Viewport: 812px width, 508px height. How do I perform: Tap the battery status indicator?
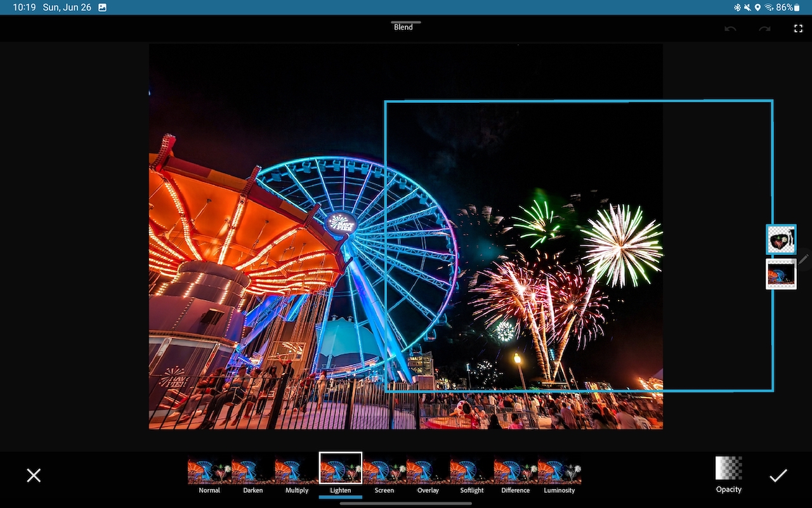pos(796,8)
